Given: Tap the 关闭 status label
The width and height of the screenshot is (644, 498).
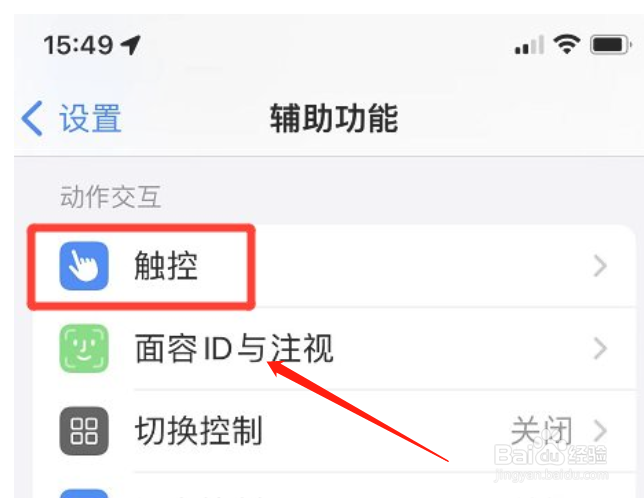Looking at the screenshot, I should (541, 431).
